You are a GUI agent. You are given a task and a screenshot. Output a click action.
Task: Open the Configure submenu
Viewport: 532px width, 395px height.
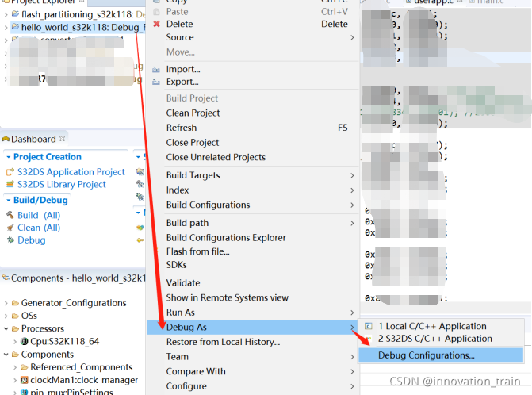[x=253, y=386]
